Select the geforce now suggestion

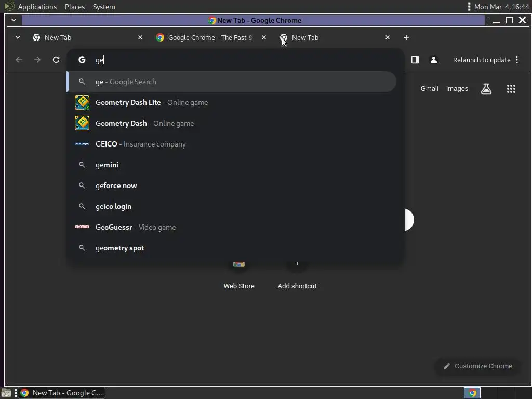coord(231,185)
